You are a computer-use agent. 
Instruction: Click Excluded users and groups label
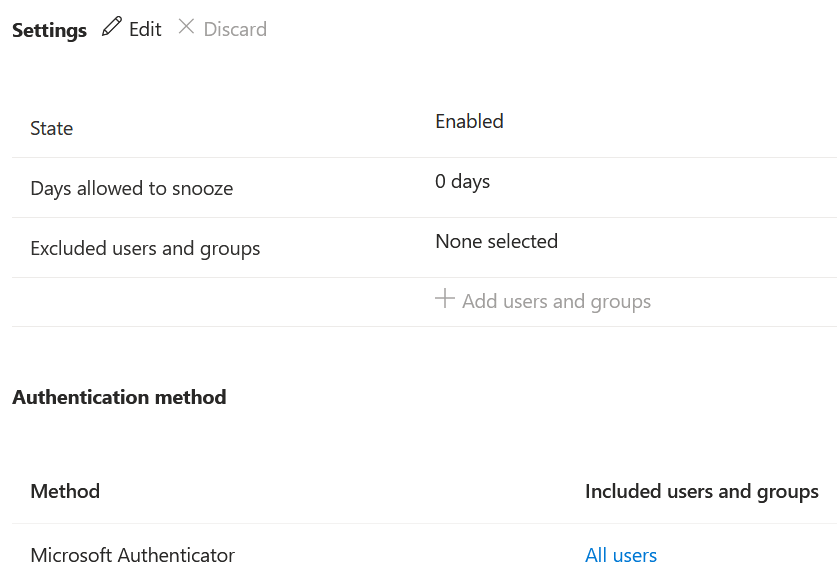click(x=145, y=248)
